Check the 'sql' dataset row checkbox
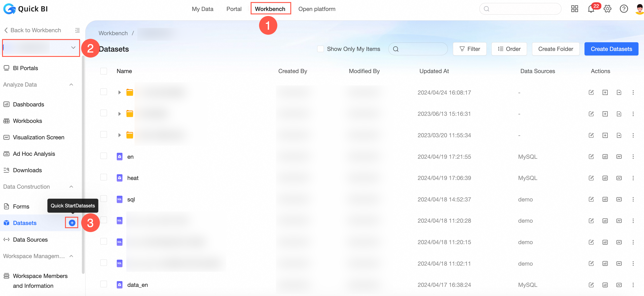Screen dimensions: 644x296 (x=104, y=198)
